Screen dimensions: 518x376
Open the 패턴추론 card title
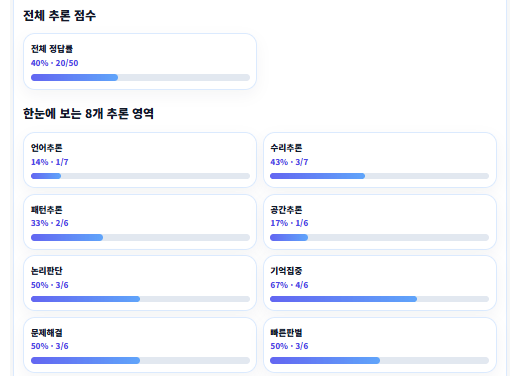pos(47,210)
